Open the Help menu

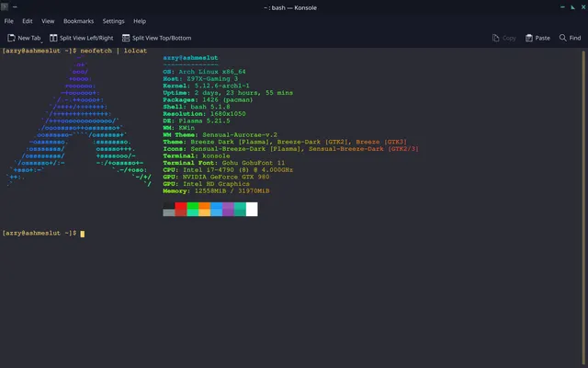tap(140, 21)
